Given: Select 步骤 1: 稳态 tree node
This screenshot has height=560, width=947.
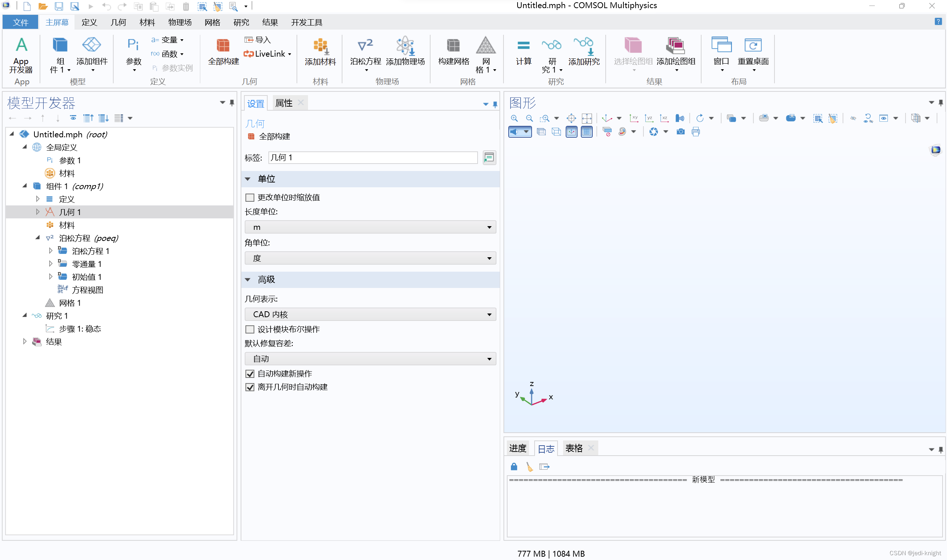Looking at the screenshot, I should tap(80, 329).
